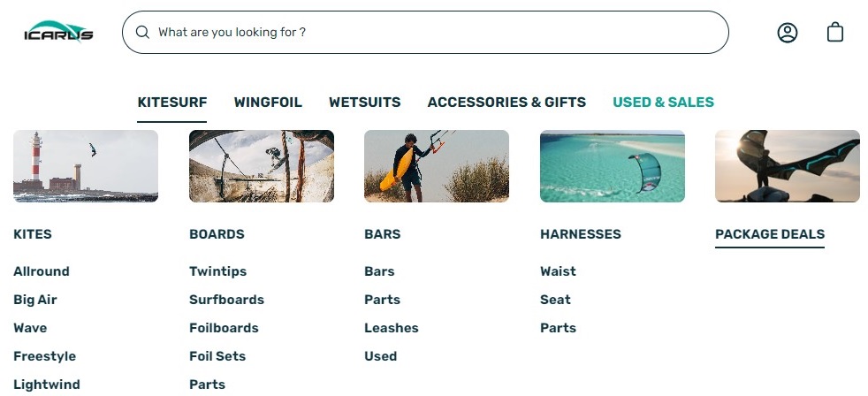Click the search magnifier icon
Viewport: 868px width, 396px height.
[x=142, y=33]
